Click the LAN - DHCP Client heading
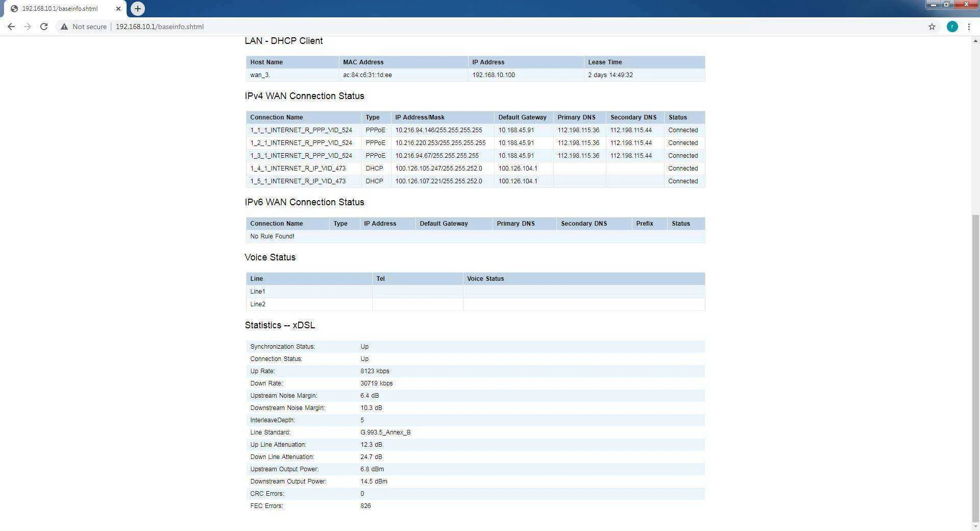 click(x=284, y=41)
